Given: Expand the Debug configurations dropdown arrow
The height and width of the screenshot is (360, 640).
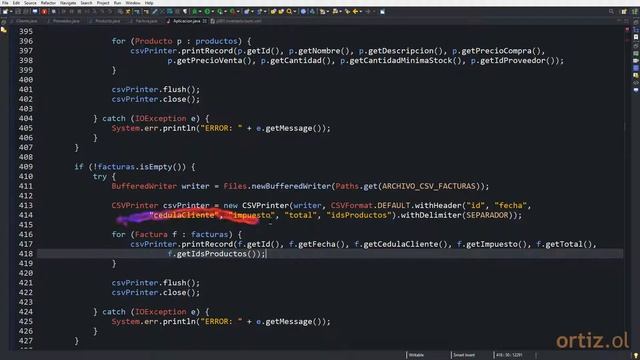Looking at the screenshot, I should click(200, 11).
